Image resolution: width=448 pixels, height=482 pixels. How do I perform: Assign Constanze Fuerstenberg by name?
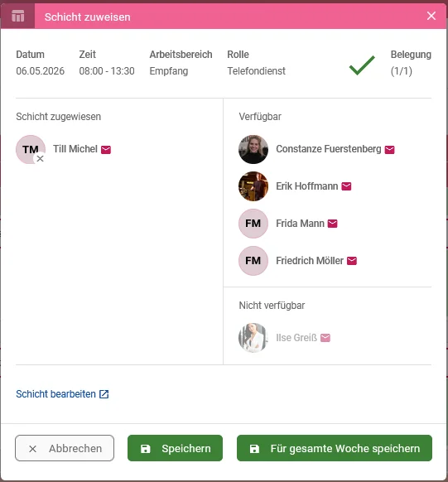[x=329, y=149]
